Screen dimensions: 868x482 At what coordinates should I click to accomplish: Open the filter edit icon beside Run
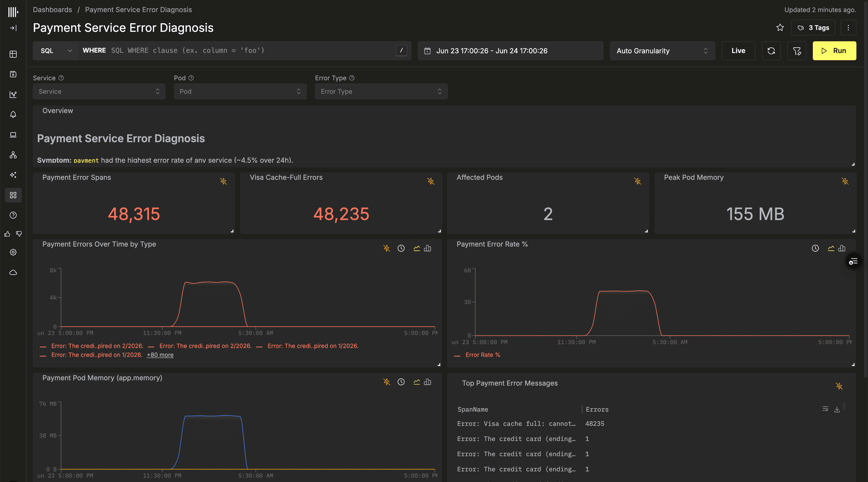coord(797,51)
